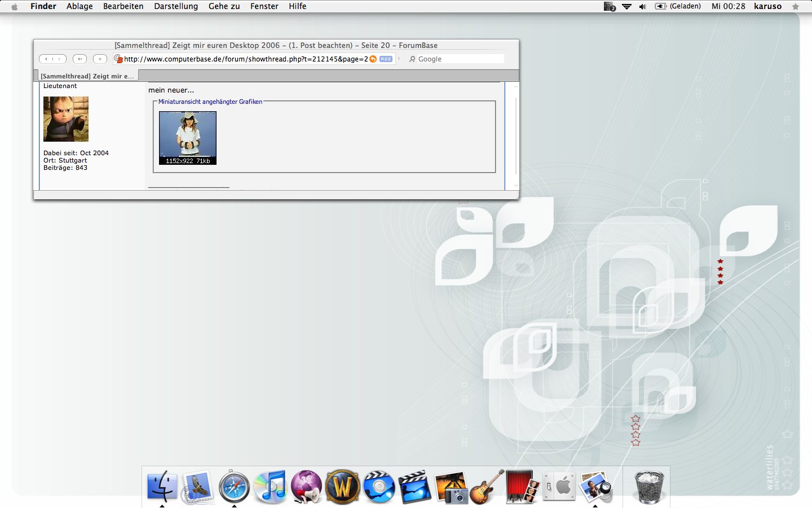Image resolution: width=812 pixels, height=508 pixels.
Task: Open the battery status (Geladen) menu
Action: pyautogui.click(x=678, y=6)
